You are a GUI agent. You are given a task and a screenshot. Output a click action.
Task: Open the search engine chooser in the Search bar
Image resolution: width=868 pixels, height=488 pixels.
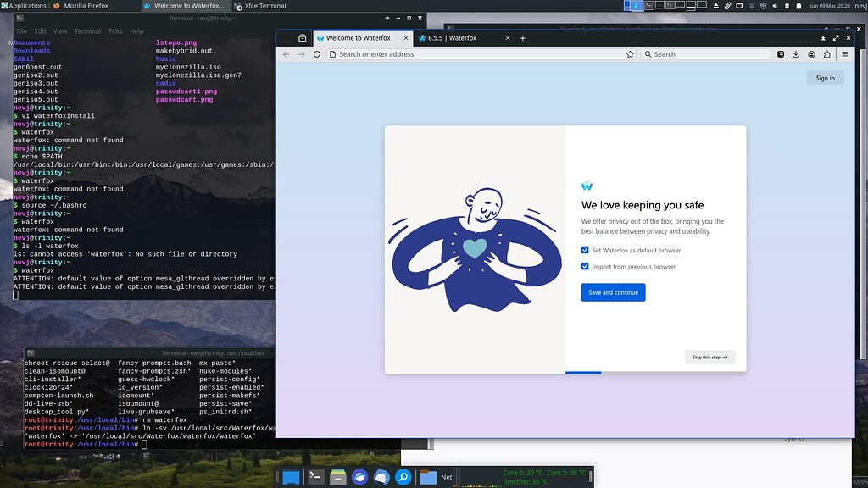click(649, 53)
